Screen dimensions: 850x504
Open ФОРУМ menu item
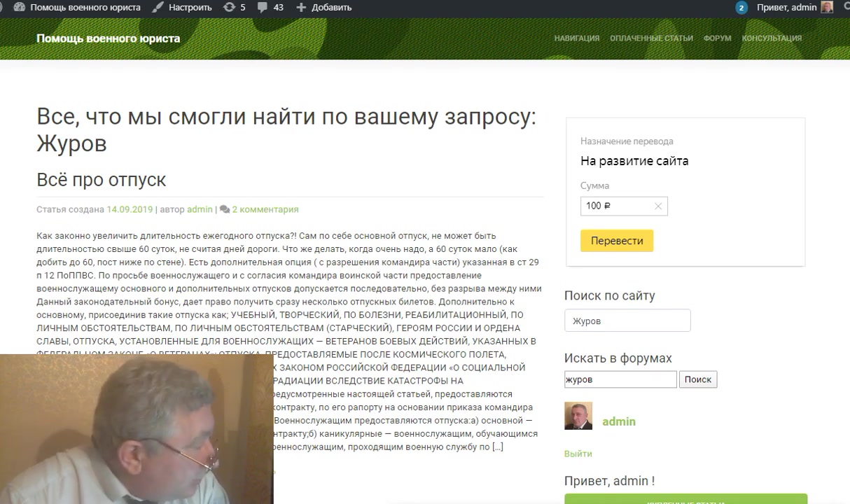coord(717,38)
